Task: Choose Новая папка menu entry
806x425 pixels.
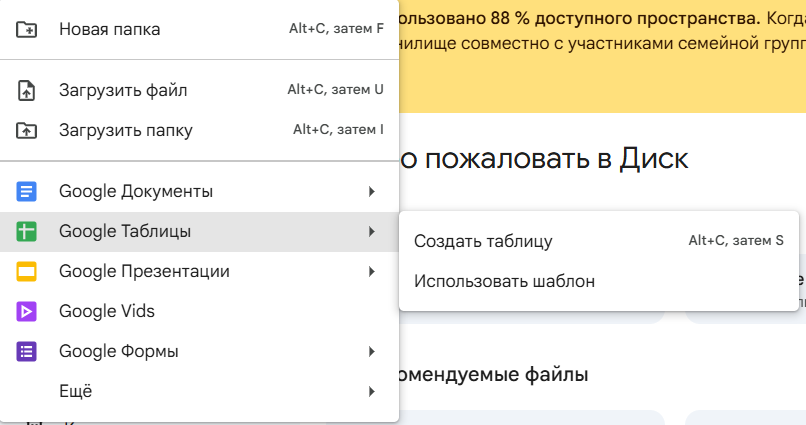Action: 199,29
